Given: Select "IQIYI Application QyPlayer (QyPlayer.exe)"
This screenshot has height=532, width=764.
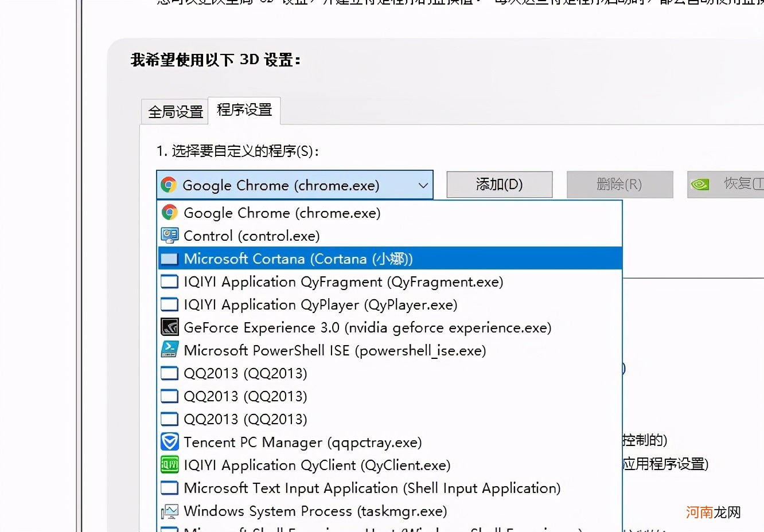Looking at the screenshot, I should tap(390, 304).
